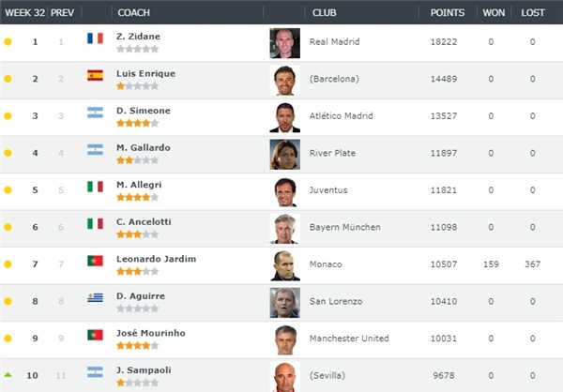Open M. Gallardo's coach photo
The height and width of the screenshot is (392, 563).
[x=284, y=155]
